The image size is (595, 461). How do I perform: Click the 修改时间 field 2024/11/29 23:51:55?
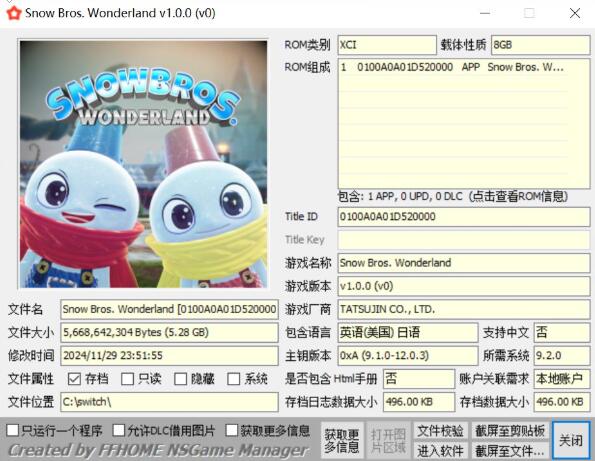(x=169, y=356)
